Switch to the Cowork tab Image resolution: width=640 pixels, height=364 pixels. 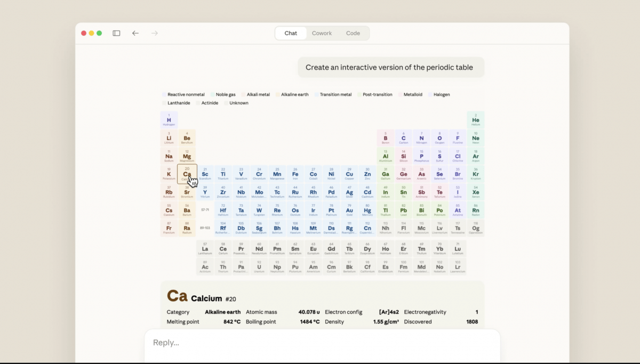(x=322, y=33)
